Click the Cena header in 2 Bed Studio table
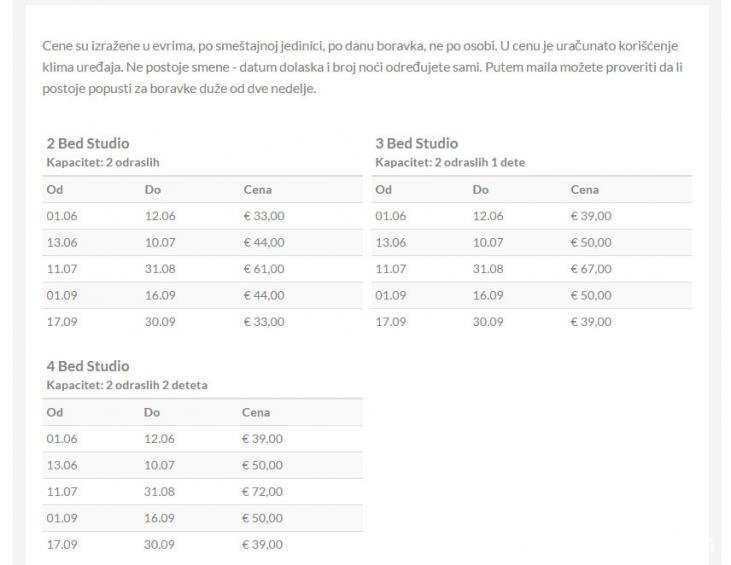 pos(257,190)
